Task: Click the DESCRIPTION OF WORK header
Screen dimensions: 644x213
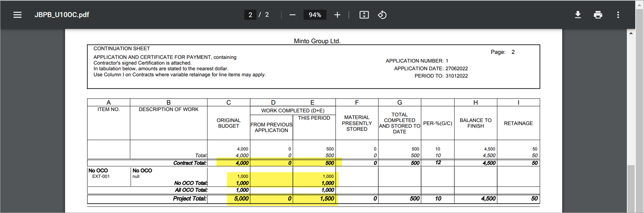Action: (168, 109)
